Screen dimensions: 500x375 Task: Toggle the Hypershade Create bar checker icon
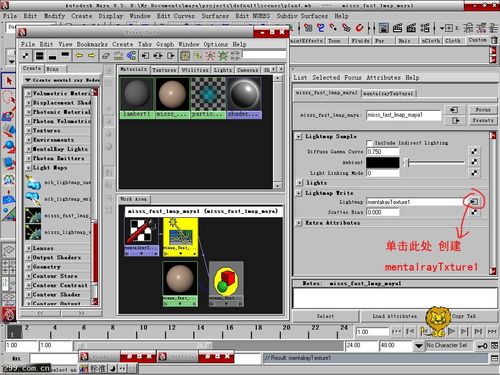(x=25, y=55)
